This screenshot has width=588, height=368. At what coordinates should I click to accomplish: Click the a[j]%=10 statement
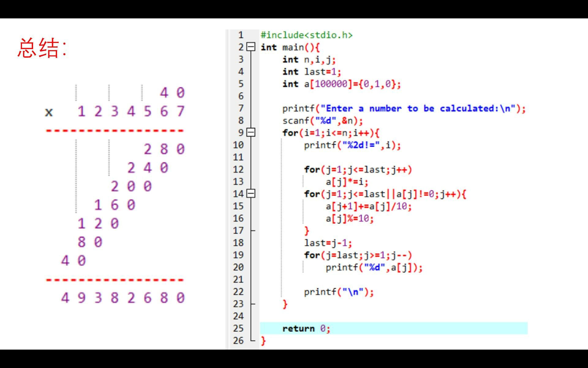pyautogui.click(x=349, y=218)
